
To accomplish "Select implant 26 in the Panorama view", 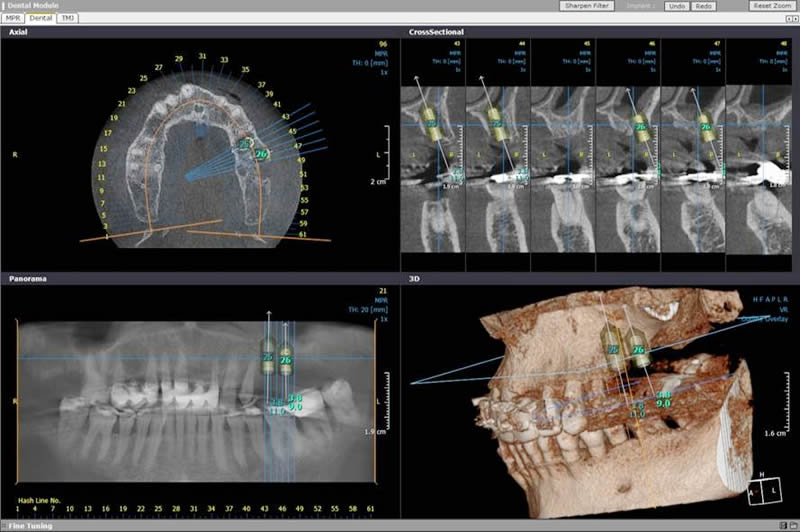I will [x=285, y=360].
